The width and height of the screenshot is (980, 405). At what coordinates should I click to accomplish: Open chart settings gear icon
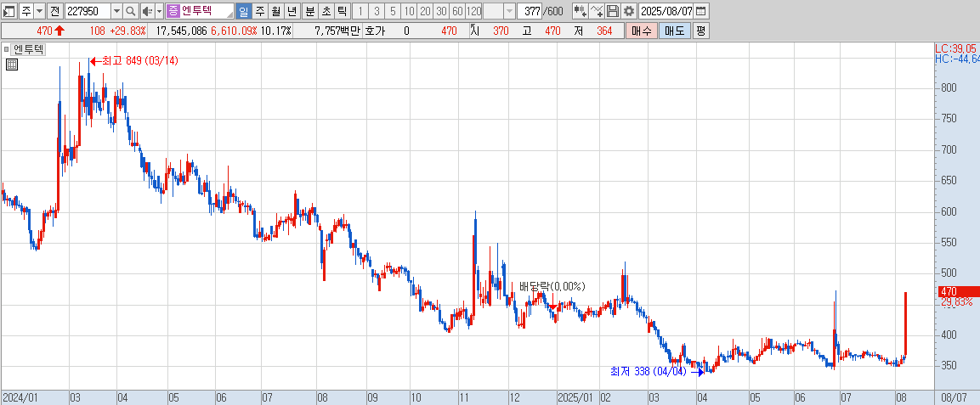629,10
